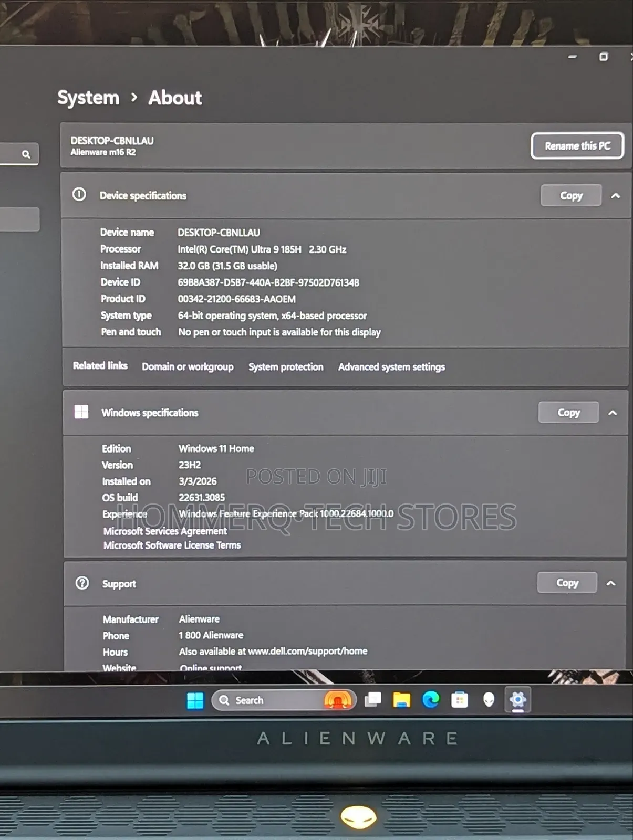Select the Installed on date 3/3/2026
This screenshot has height=840, width=633.
click(x=198, y=481)
